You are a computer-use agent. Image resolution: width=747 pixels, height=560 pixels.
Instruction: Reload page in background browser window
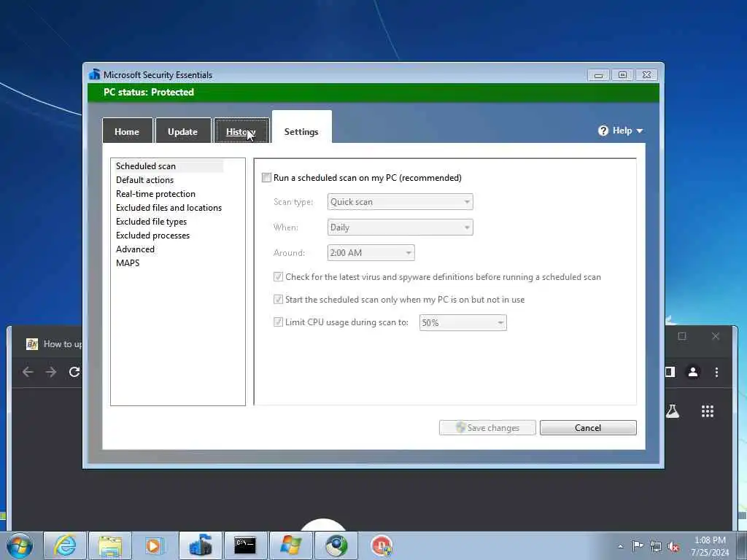74,372
